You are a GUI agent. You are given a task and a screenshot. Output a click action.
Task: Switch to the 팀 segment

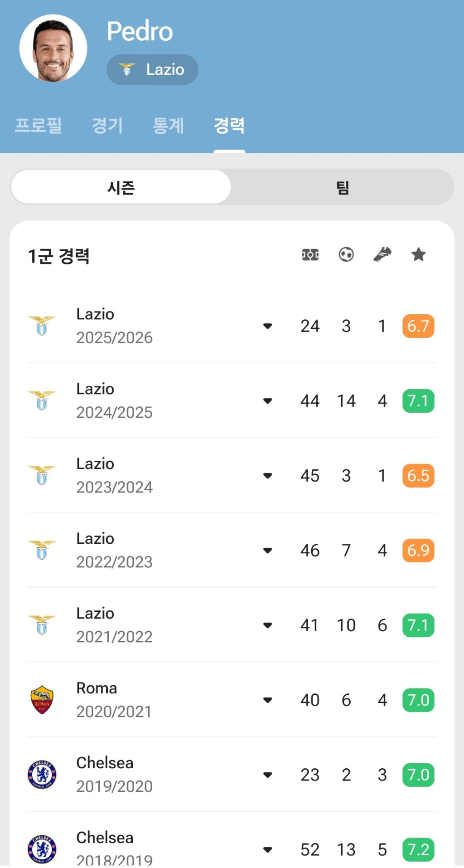pos(343,187)
